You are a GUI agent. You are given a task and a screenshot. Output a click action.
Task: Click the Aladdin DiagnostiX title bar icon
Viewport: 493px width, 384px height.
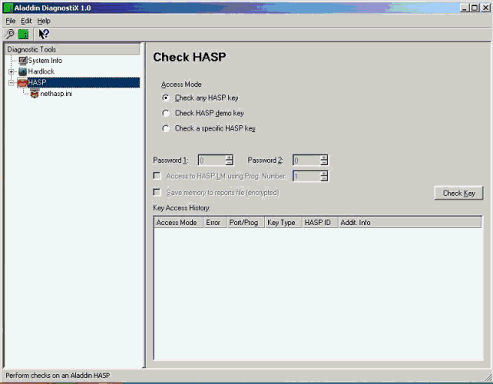8,8
